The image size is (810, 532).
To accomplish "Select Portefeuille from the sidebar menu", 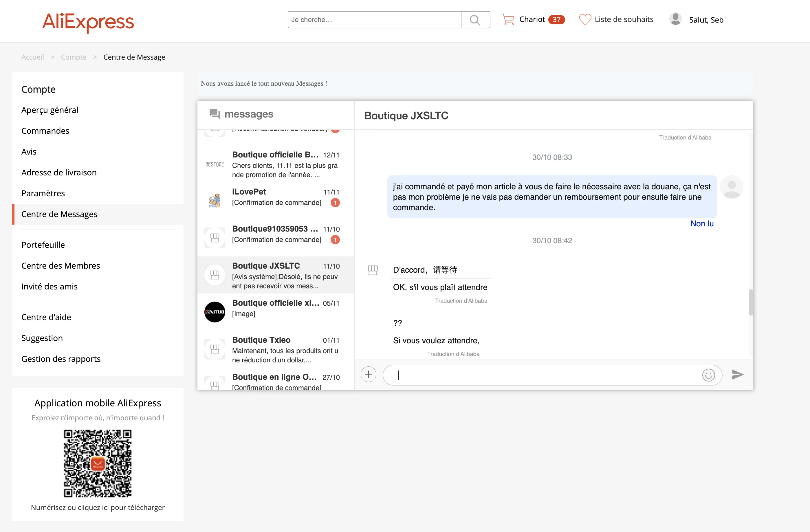I will click(x=43, y=245).
